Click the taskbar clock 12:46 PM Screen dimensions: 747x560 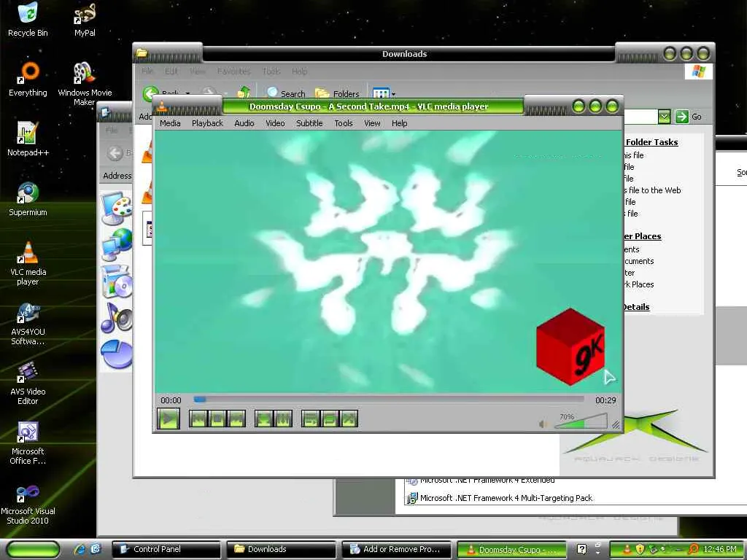(719, 549)
